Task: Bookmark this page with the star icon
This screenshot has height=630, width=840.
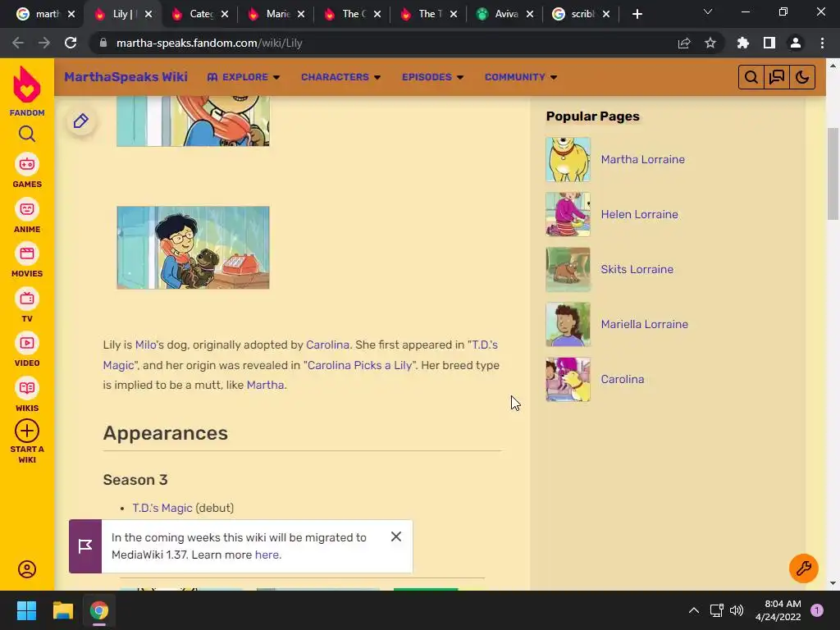Action: point(710,43)
